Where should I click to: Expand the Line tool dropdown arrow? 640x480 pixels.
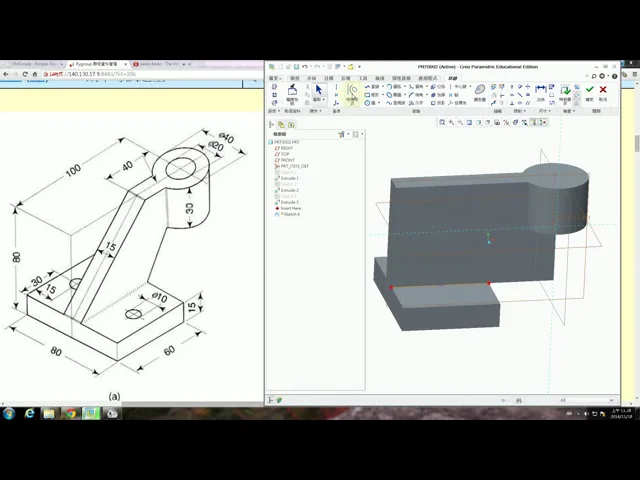point(383,87)
